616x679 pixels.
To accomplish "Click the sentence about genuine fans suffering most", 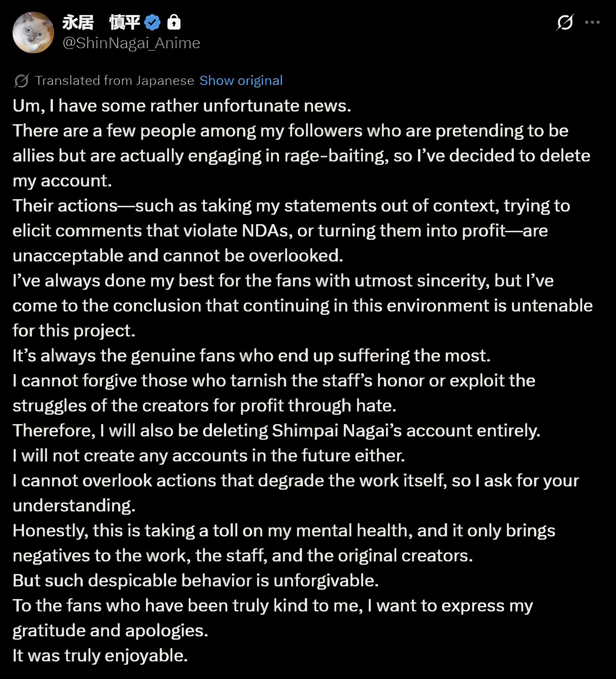I will pos(251,356).
